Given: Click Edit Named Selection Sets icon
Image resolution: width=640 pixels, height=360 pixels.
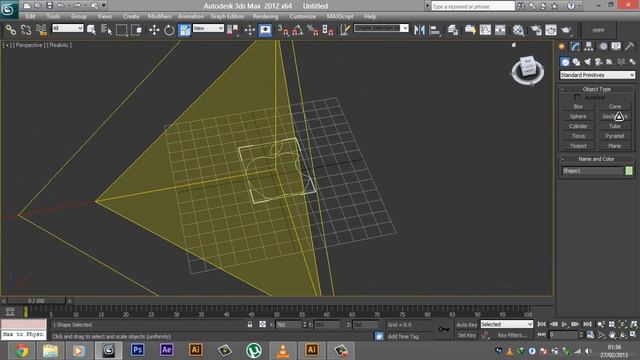Looking at the screenshot, I should pyautogui.click(x=345, y=30).
